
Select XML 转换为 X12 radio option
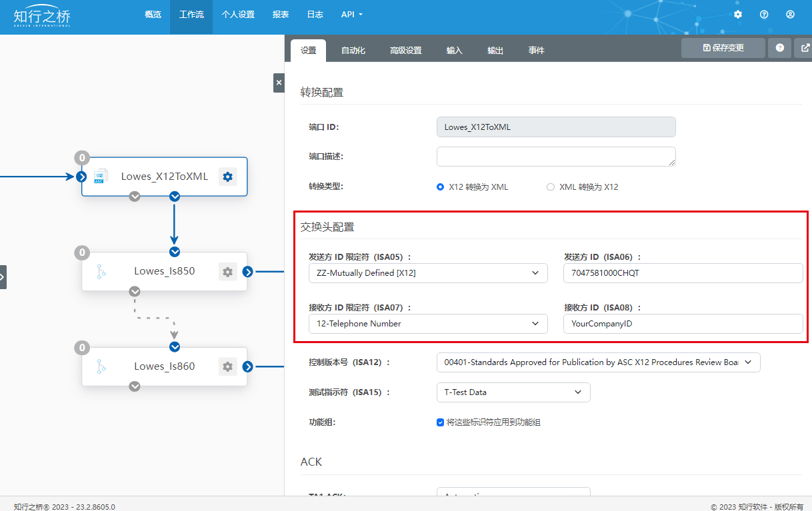[551, 187]
